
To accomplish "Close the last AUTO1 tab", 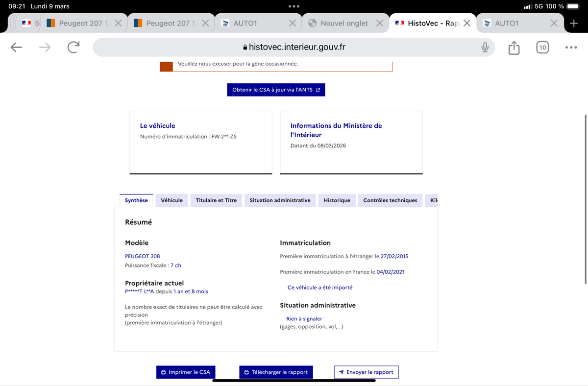I will pos(554,23).
